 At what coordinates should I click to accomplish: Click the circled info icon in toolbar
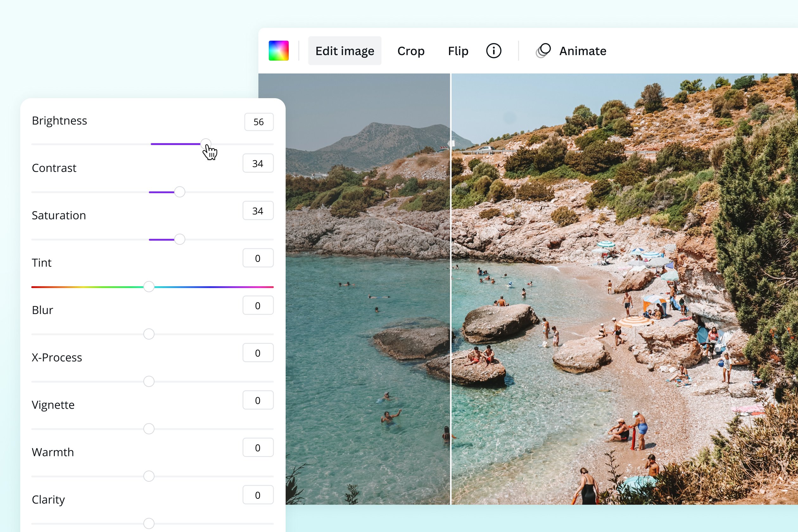[494, 51]
